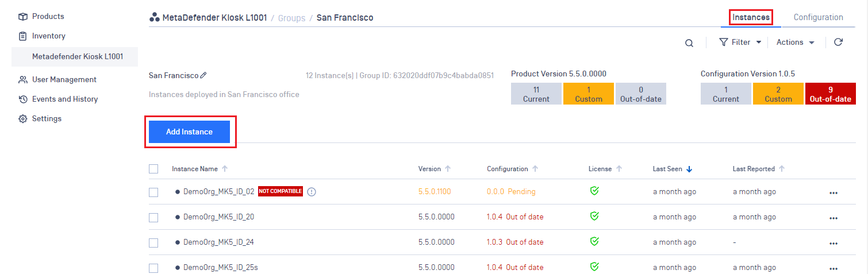
Task: Open instance DemoOrg_MK5_ID_24
Action: point(218,242)
